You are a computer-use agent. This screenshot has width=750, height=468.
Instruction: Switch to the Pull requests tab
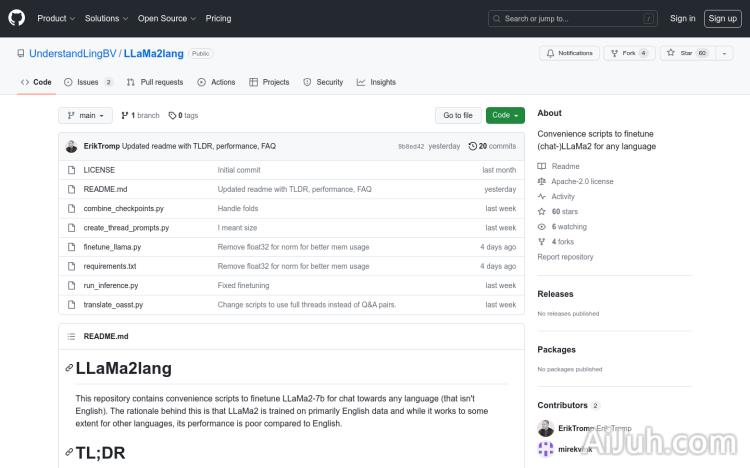[155, 82]
